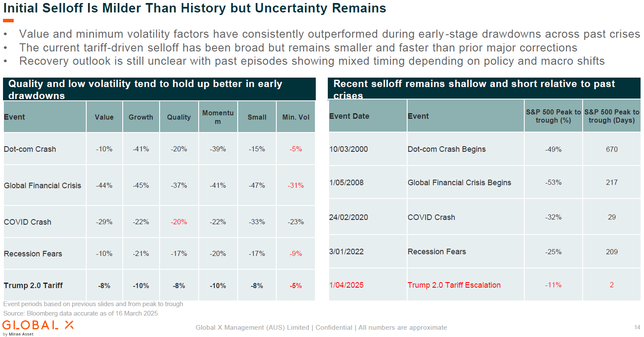Click the S&P 500 Peak to trough (Days) header
644x337 pixels.
coord(611,116)
